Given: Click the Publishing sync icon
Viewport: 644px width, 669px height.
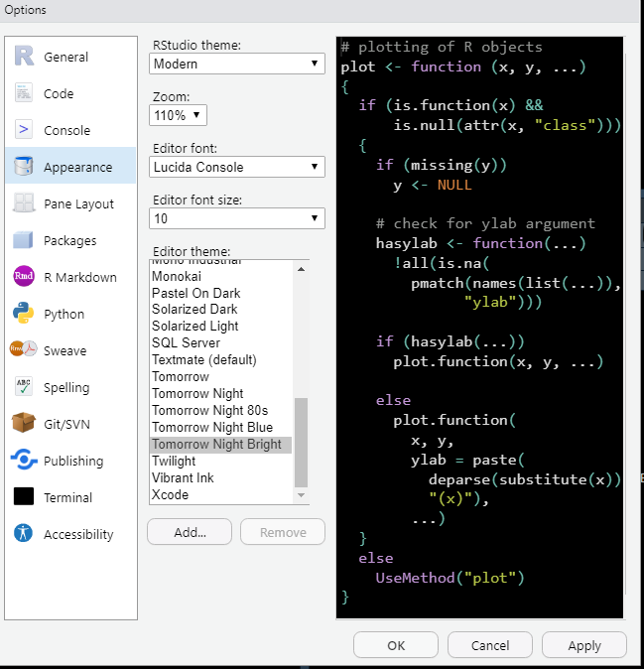Looking at the screenshot, I should pyautogui.click(x=24, y=460).
